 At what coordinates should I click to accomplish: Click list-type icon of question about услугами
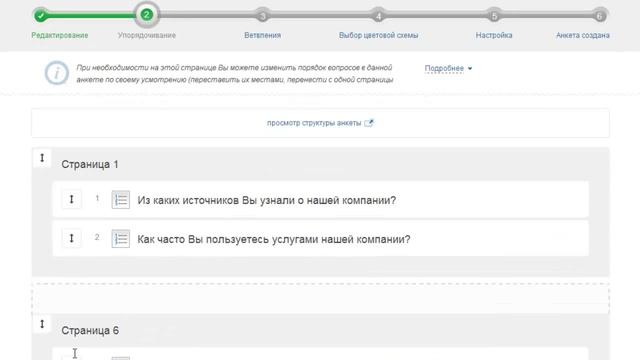pyautogui.click(x=121, y=239)
